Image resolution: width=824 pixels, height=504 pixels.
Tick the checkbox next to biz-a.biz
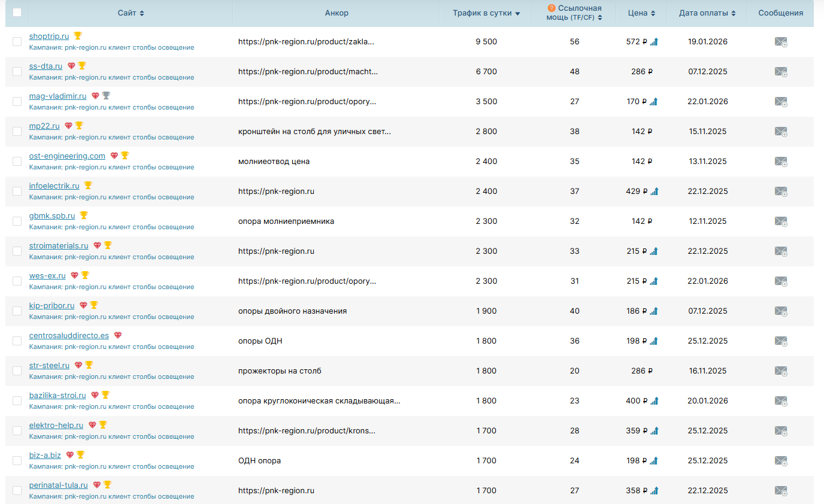coord(17,461)
